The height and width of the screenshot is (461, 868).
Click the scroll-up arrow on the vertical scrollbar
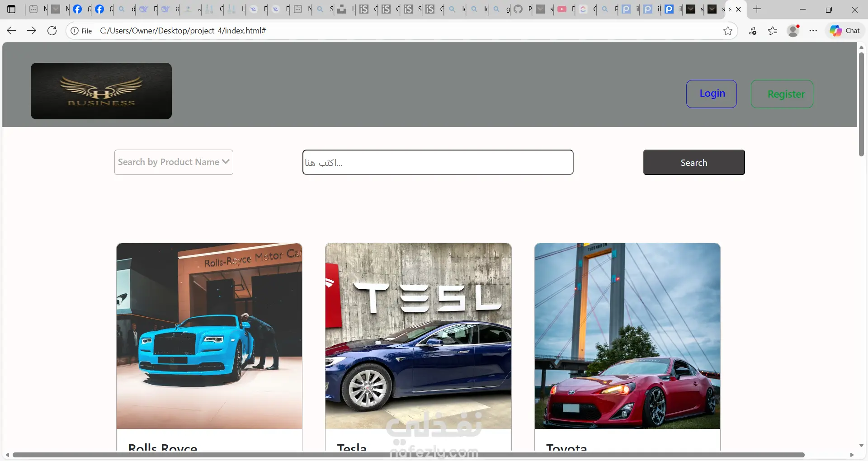tap(861, 47)
